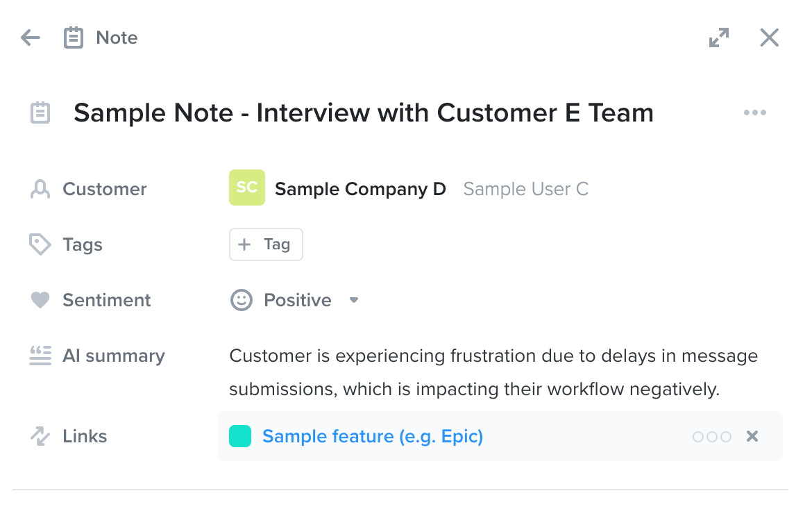Remove the linked Sample feature

click(752, 436)
